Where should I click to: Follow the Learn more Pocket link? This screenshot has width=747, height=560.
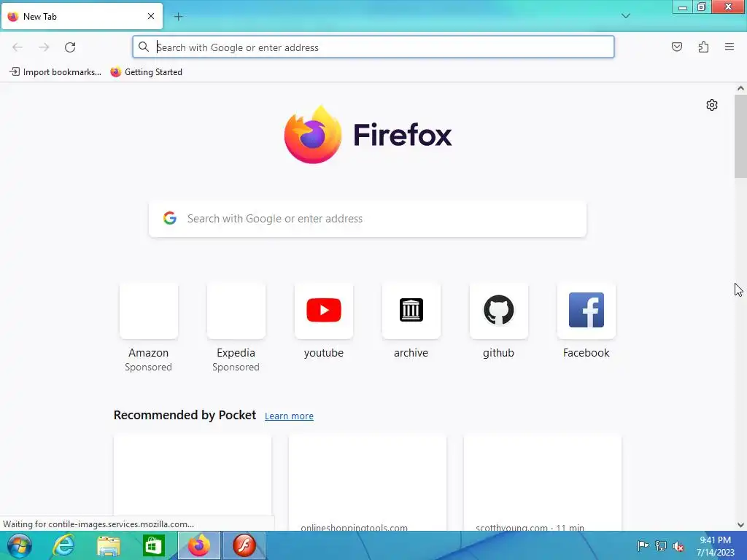point(289,416)
